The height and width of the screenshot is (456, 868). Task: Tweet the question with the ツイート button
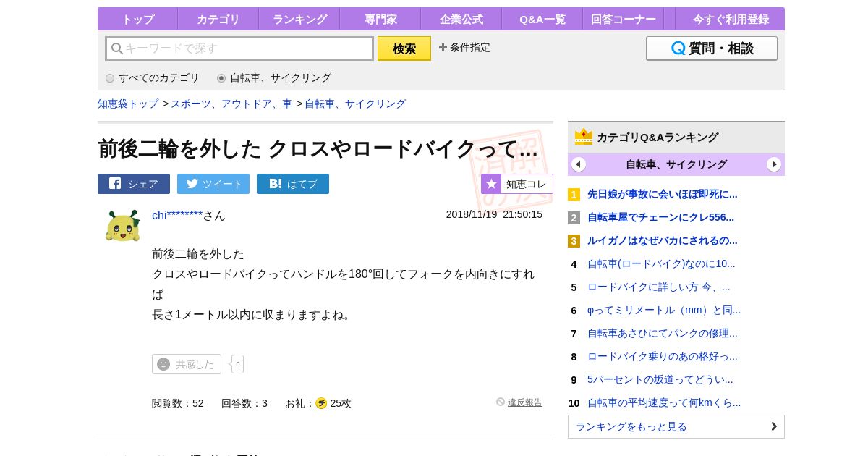pos(213,184)
